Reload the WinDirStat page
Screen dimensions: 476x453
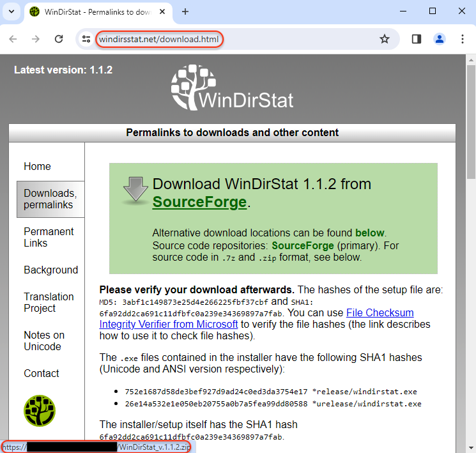tap(59, 39)
